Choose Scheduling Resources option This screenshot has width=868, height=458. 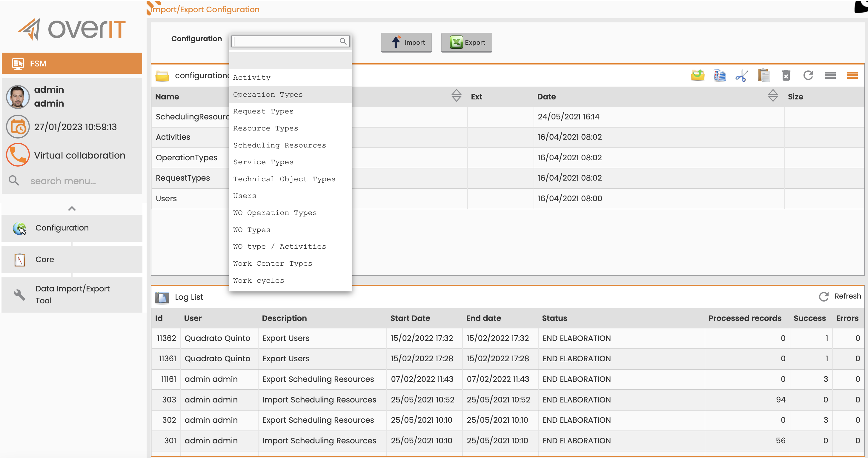(x=290, y=145)
